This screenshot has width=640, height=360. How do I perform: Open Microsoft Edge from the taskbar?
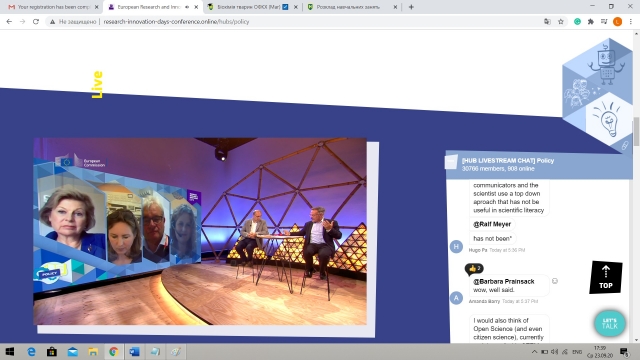coord(31,351)
